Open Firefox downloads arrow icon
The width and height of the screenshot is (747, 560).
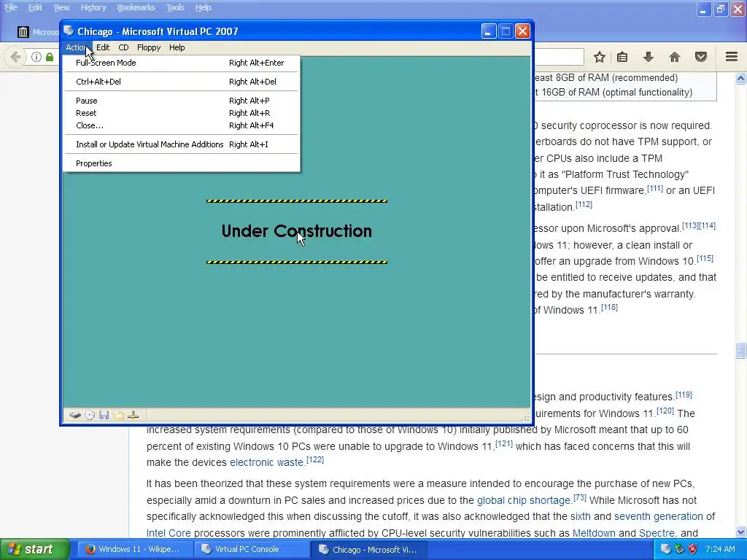[x=648, y=57]
